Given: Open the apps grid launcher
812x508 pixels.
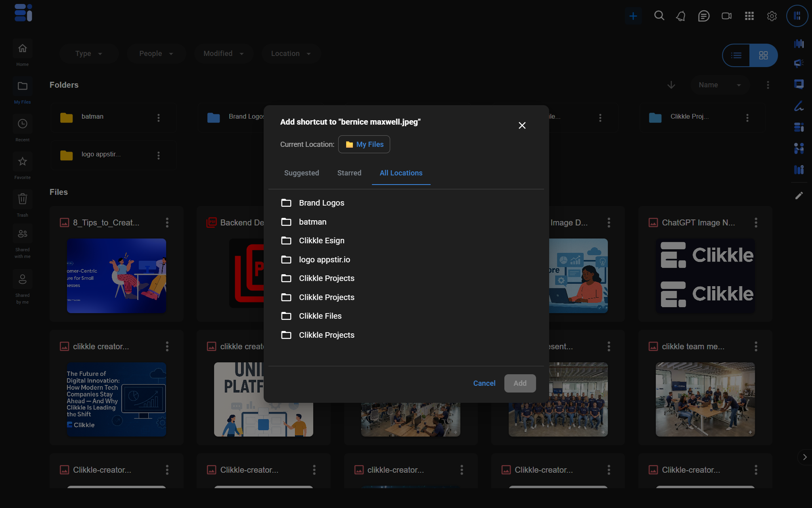Looking at the screenshot, I should [749, 16].
